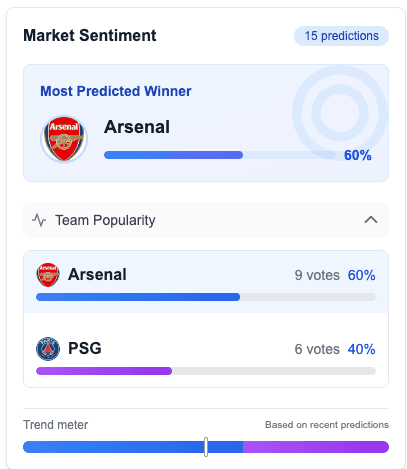Screen dimensions: 407x469
Task: Click the large Arsenal crest in winner card
Action: [x=64, y=139]
